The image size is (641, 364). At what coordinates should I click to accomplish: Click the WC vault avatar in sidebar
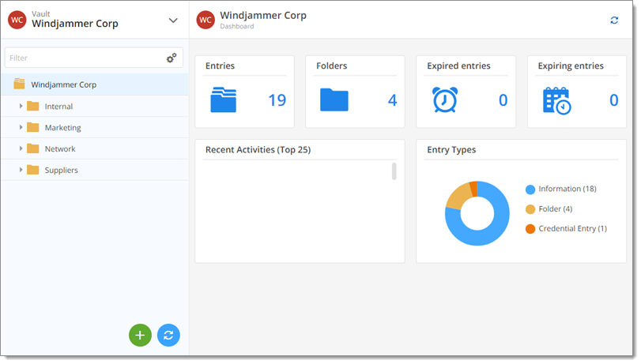17,20
